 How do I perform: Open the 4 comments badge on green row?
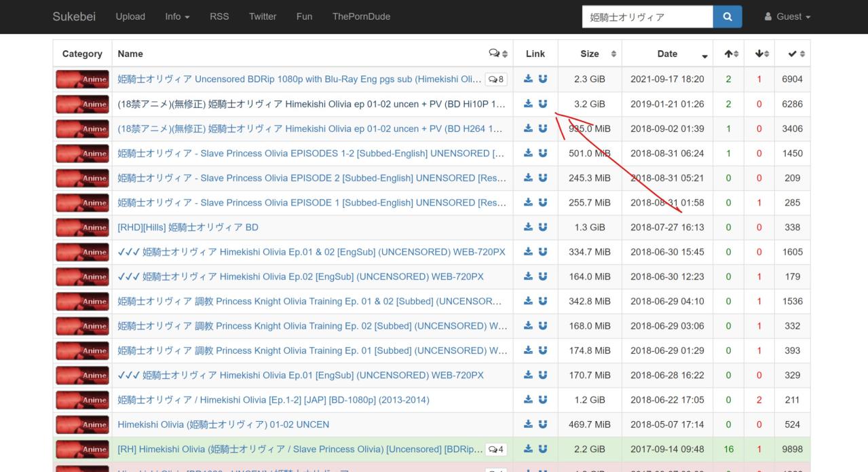click(x=496, y=450)
